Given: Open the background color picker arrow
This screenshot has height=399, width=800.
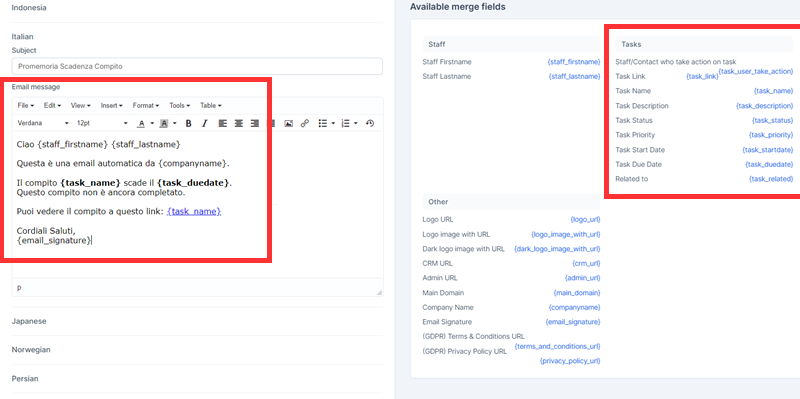Looking at the screenshot, I should coord(175,123).
